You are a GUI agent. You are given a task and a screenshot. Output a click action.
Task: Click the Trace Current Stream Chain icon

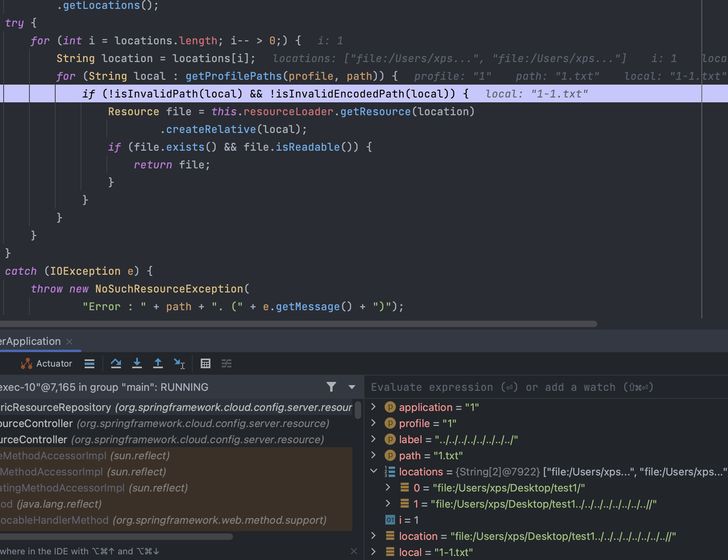tap(227, 363)
